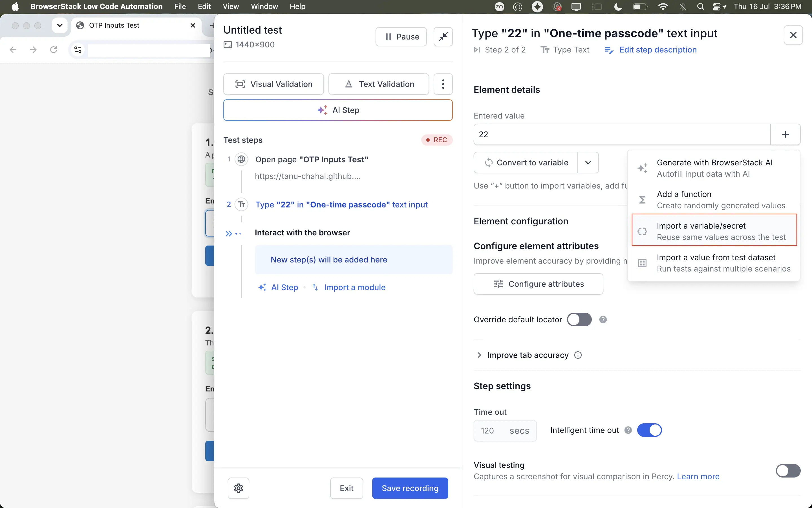Open macOS Spotlight search icon

[x=700, y=7]
